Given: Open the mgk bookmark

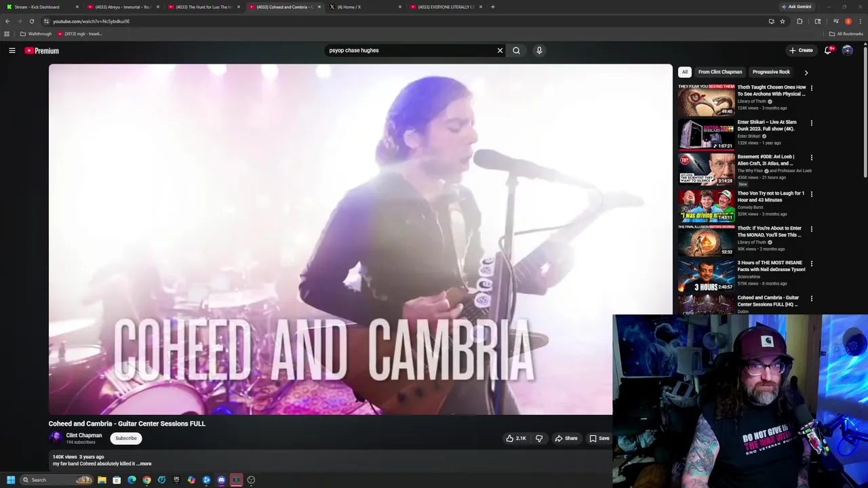Looking at the screenshot, I should coord(80,34).
